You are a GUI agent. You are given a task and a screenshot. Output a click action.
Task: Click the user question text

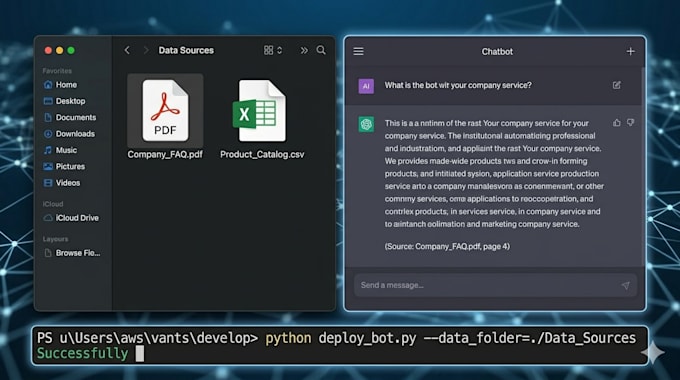(x=458, y=85)
